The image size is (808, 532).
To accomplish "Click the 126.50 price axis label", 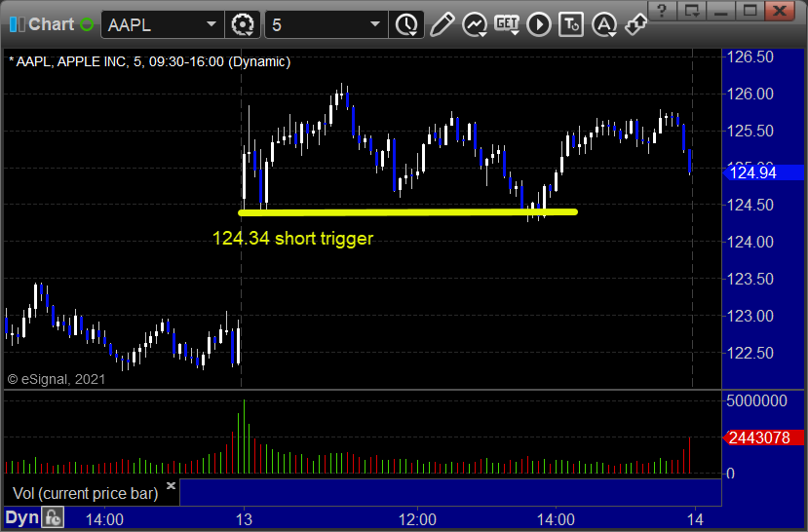I will (750, 57).
